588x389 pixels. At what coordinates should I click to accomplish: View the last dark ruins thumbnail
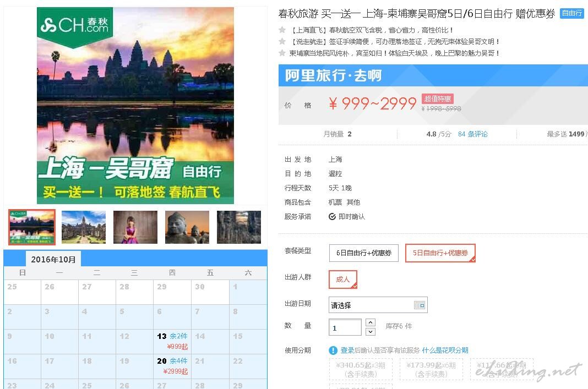(239, 227)
